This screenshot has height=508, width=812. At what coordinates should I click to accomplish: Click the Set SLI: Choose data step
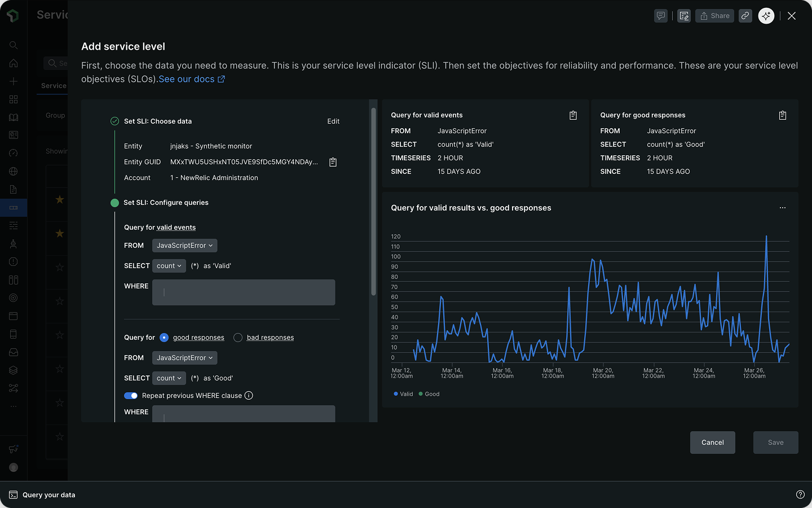[x=158, y=121]
